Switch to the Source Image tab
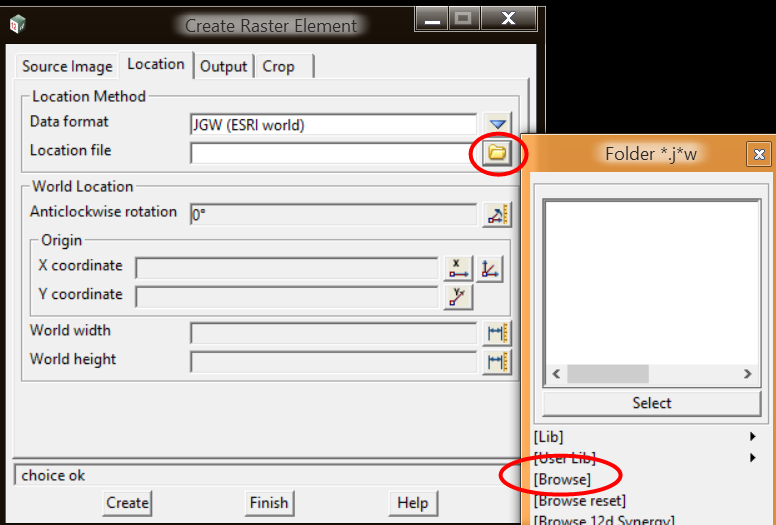 pos(67,66)
